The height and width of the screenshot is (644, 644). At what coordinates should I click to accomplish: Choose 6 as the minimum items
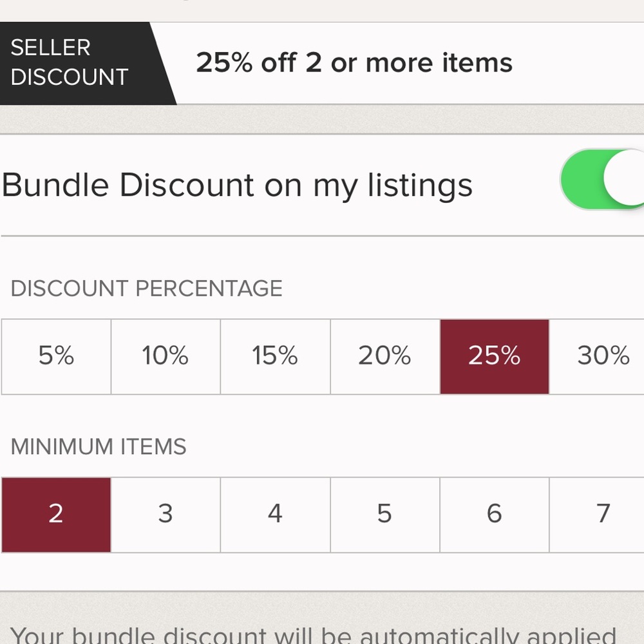494,513
